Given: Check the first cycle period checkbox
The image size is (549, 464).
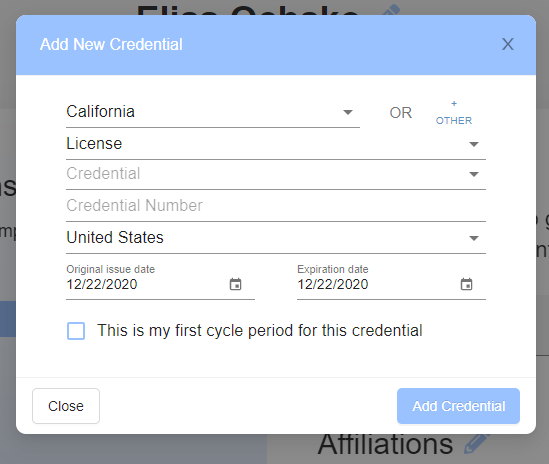Looking at the screenshot, I should pos(76,331).
